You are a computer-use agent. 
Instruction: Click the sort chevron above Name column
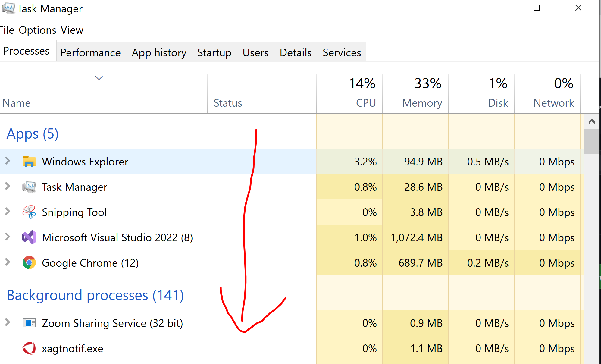(99, 78)
